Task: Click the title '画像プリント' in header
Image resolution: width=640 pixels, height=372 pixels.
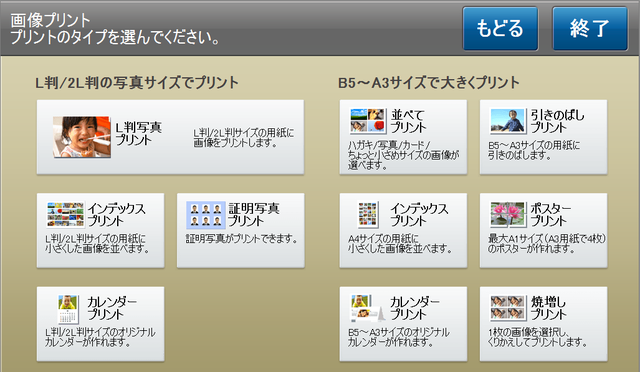Action: click(x=50, y=20)
